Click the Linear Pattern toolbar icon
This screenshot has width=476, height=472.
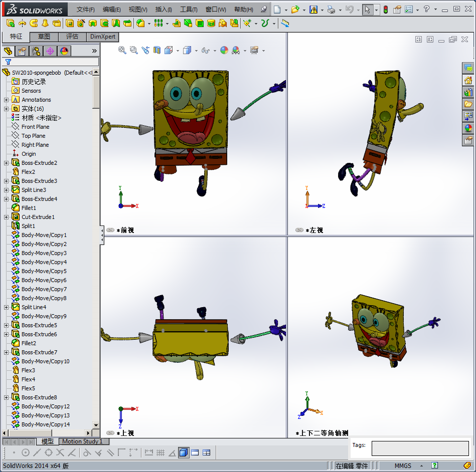click(158, 23)
